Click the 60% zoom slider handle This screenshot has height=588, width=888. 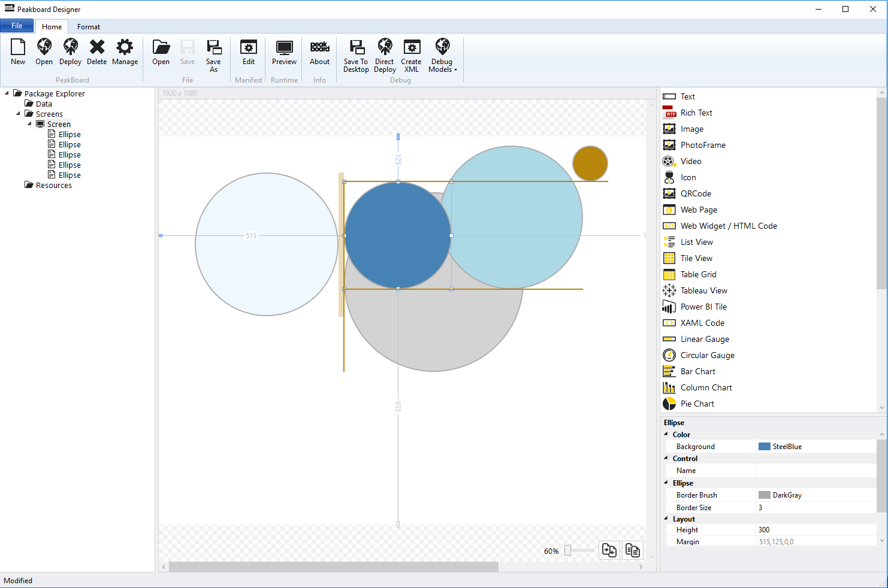(567, 550)
